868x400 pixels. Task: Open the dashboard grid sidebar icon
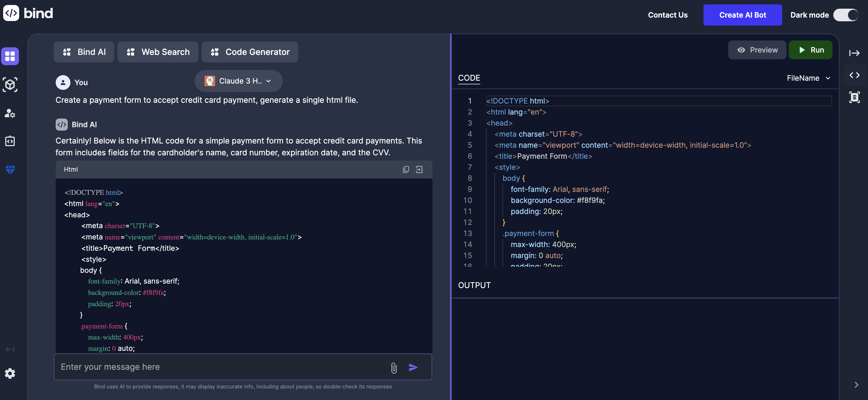[10, 56]
